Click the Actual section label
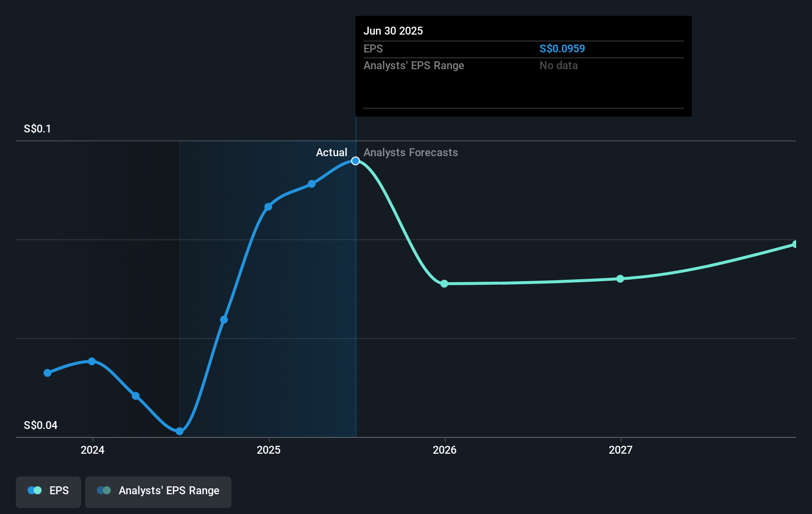812x514 pixels. [x=331, y=153]
